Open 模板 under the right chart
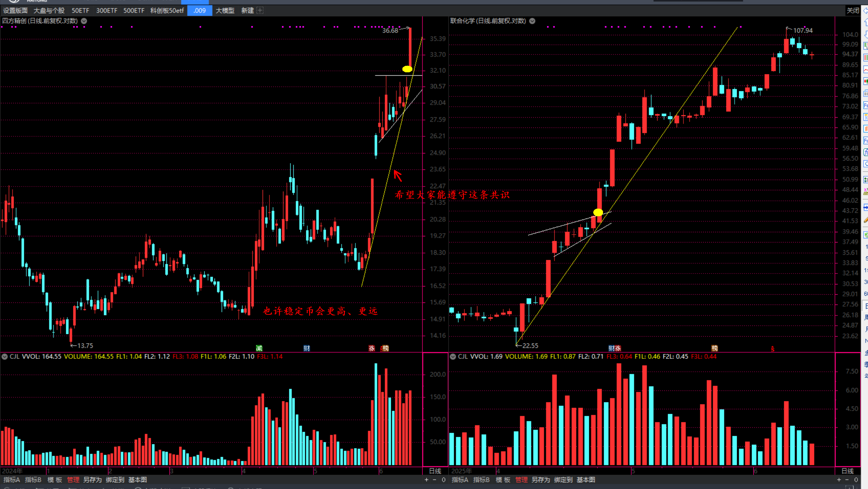868x489 pixels. pos(503,480)
